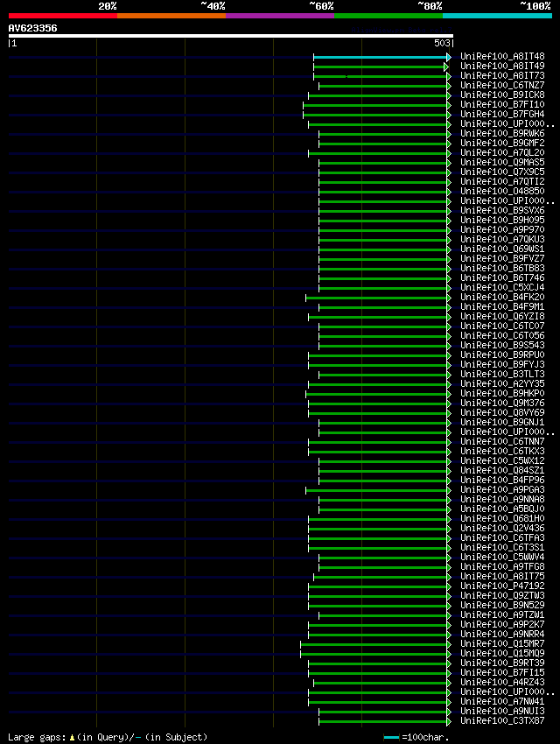Select the UniRef100_A2YY35 label
Viewport: 560px width, 744px height.
pyautogui.click(x=502, y=383)
